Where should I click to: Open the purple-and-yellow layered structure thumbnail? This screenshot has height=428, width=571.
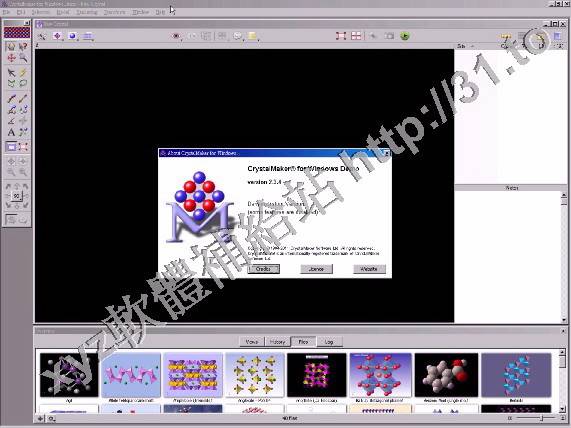[193, 375]
